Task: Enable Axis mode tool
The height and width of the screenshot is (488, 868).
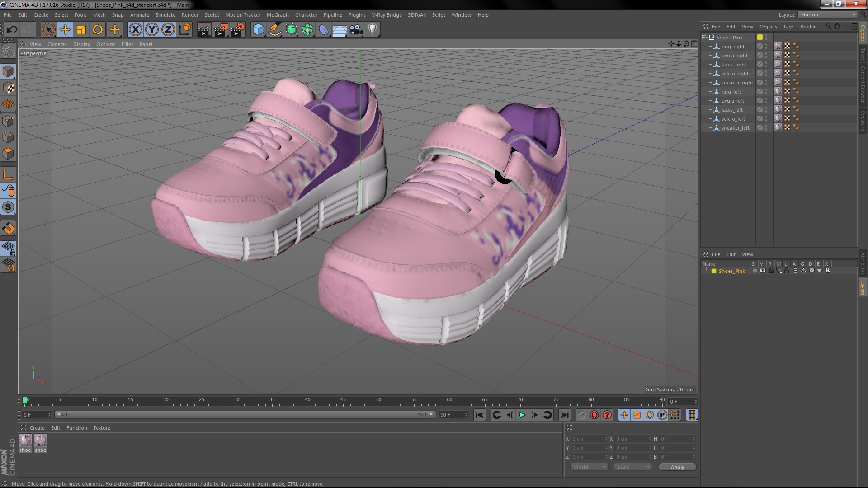Action: [8, 174]
